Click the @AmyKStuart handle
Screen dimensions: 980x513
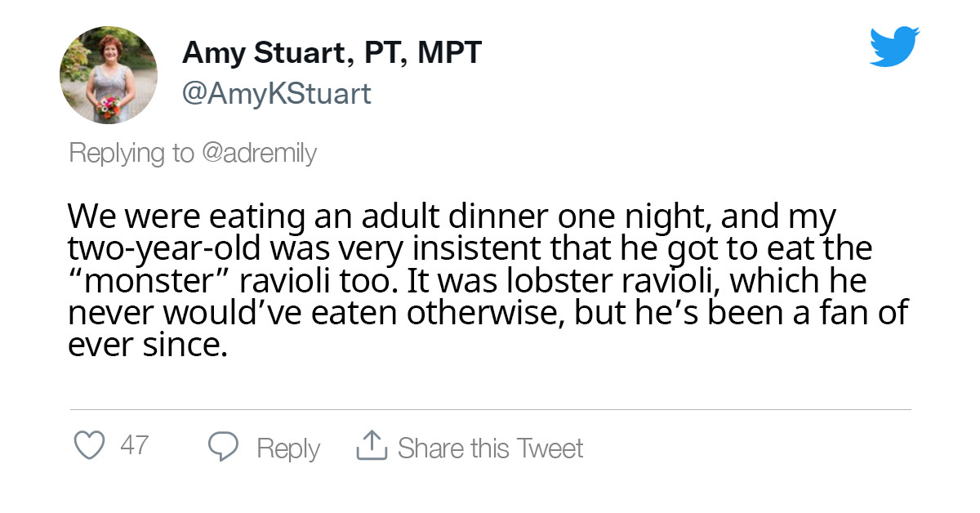point(277,93)
